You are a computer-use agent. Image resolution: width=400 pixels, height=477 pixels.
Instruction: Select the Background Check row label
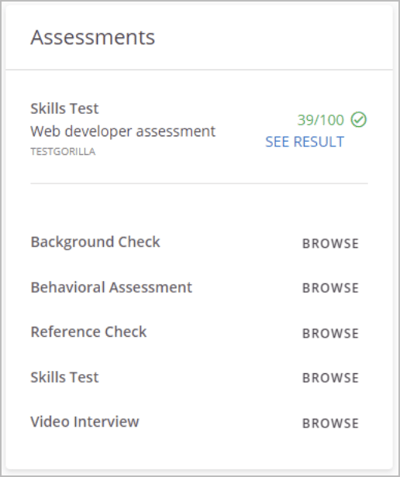[x=95, y=242]
